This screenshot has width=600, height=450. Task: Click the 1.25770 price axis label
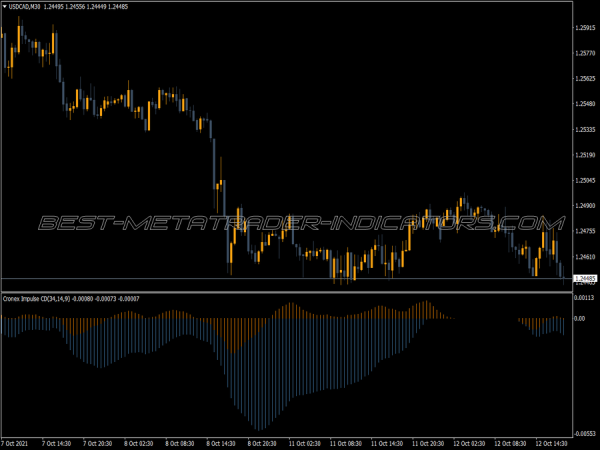click(x=585, y=53)
